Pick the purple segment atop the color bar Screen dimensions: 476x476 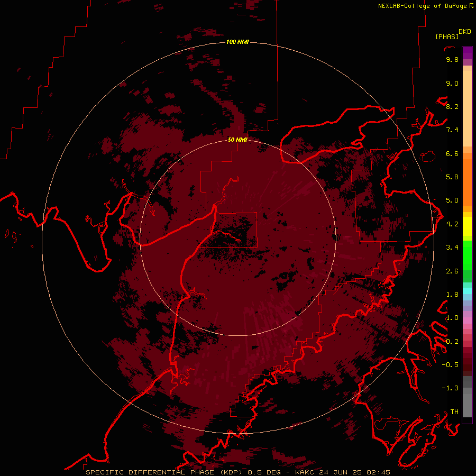pyautogui.click(x=467, y=53)
